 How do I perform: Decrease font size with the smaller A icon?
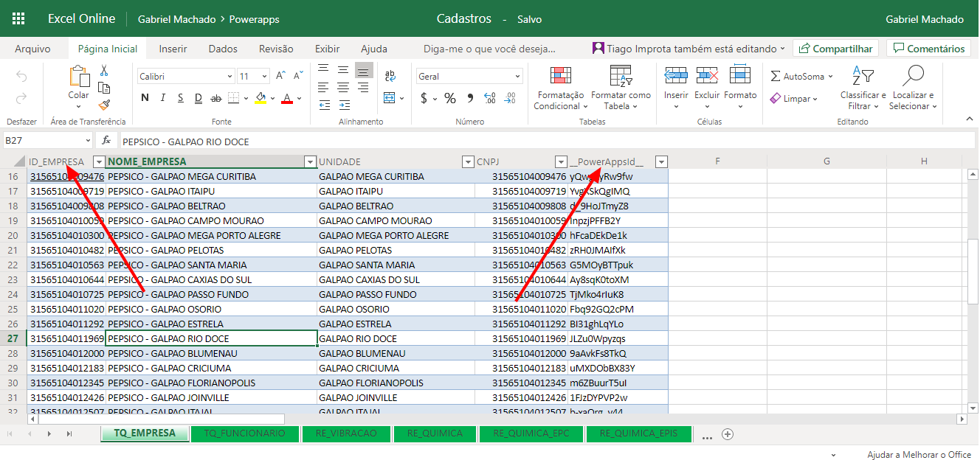click(x=299, y=76)
